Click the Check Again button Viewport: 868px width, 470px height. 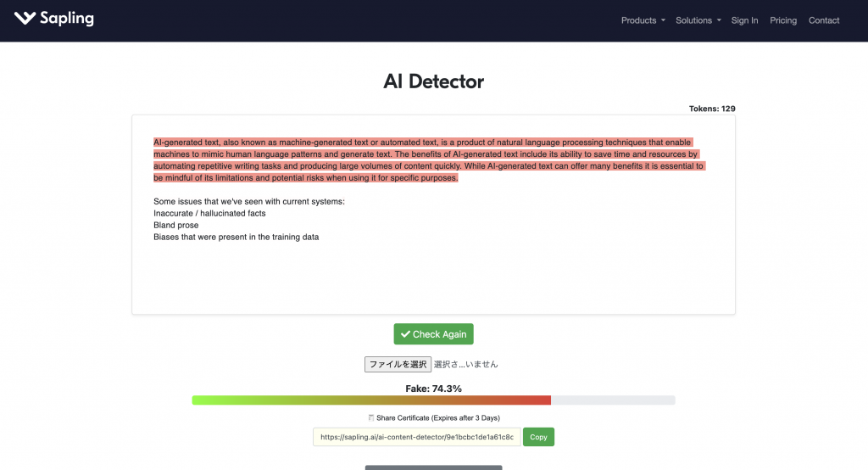[x=433, y=334]
